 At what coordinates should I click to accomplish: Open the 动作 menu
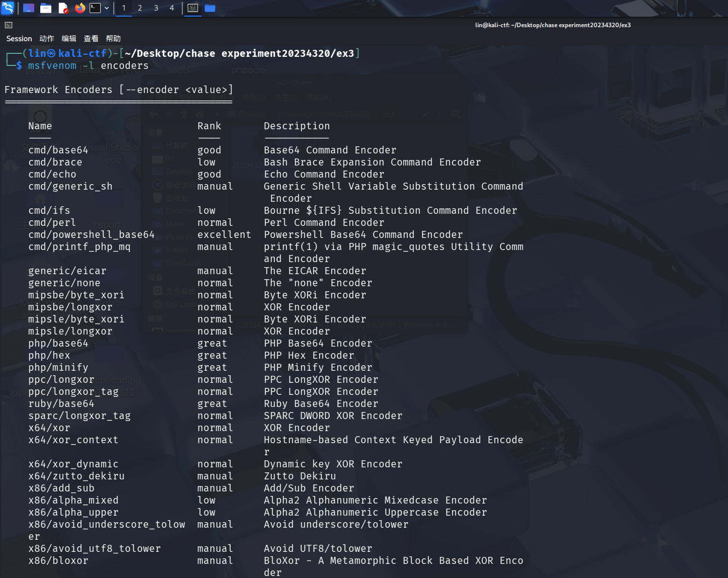click(47, 39)
